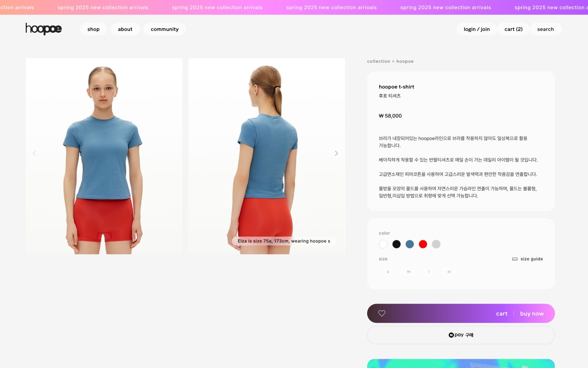
Task: Choose size xl option
Action: [x=449, y=272]
